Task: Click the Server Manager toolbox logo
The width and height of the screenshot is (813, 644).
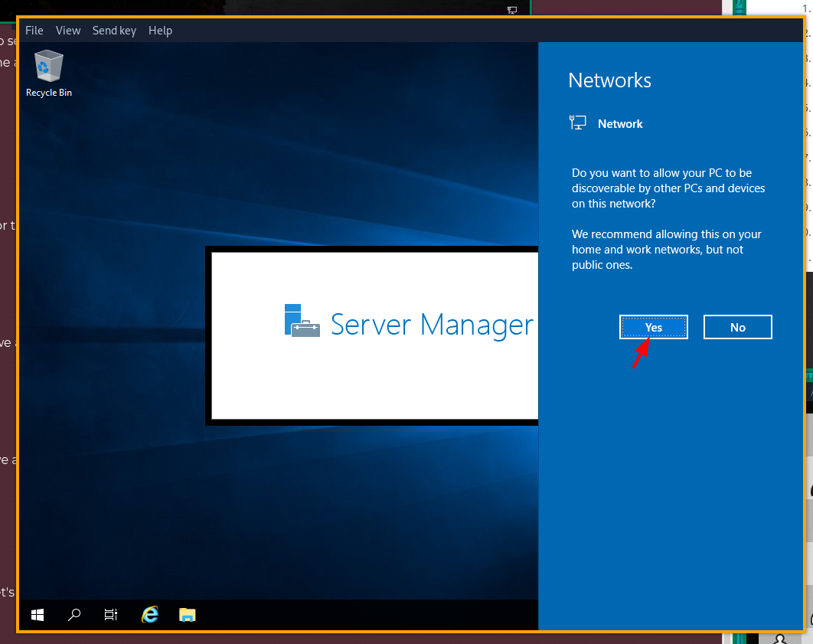Action: [302, 320]
